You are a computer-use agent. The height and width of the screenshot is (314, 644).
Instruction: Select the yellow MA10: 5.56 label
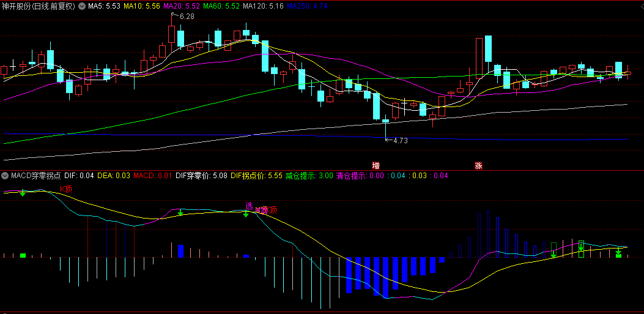(x=142, y=6)
